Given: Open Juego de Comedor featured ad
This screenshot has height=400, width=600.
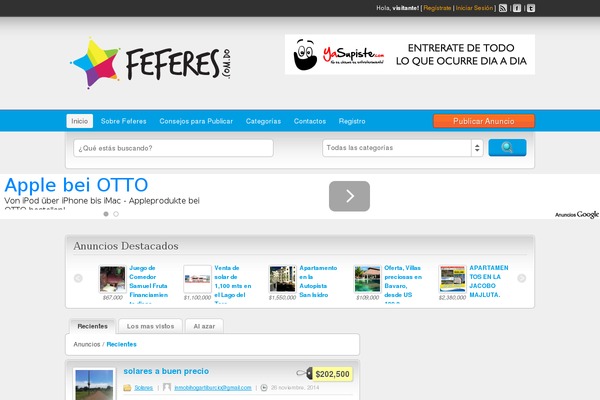Looking at the screenshot, I should 148,284.
